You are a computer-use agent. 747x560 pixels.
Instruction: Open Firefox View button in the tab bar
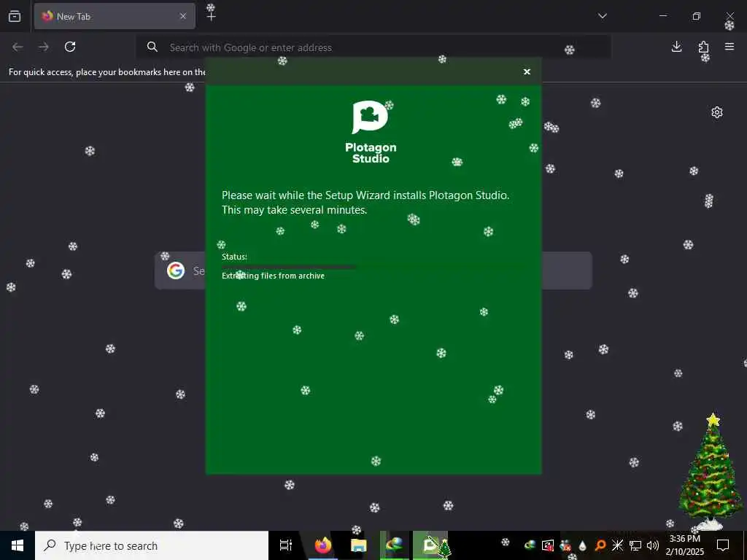[15, 16]
